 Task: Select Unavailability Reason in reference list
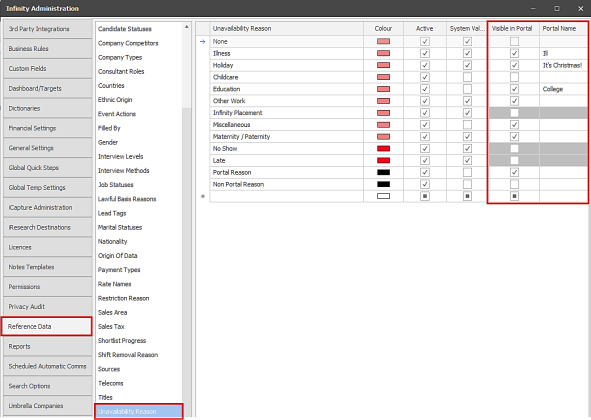click(138, 411)
